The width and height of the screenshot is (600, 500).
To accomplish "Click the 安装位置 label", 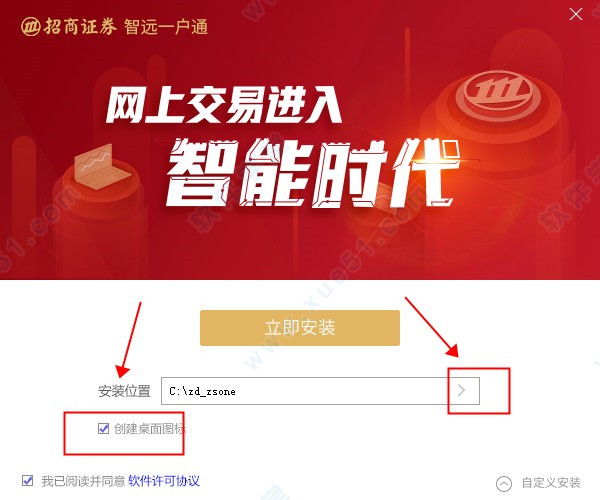I will pyautogui.click(x=124, y=391).
